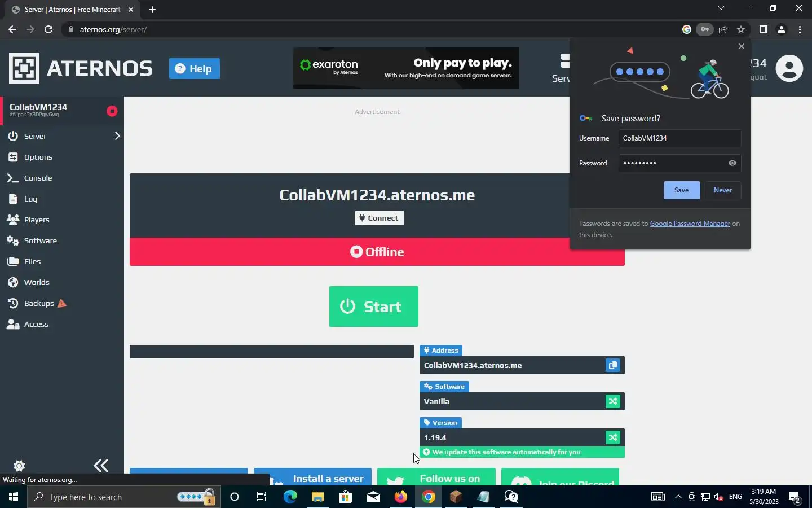The height and width of the screenshot is (508, 812).
Task: Click the Install a server button
Action: [312, 477]
